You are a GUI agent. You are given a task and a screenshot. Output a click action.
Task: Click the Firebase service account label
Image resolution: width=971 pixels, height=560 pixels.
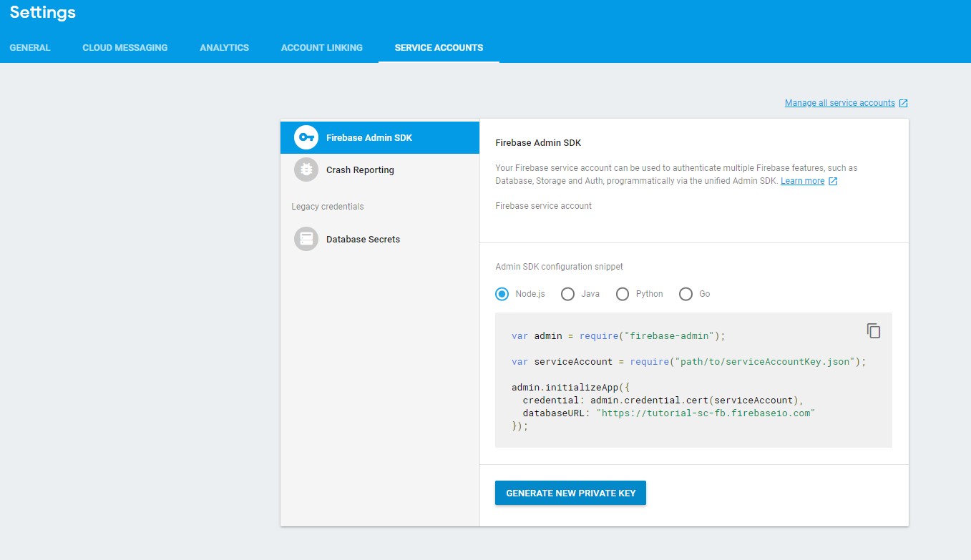point(544,206)
